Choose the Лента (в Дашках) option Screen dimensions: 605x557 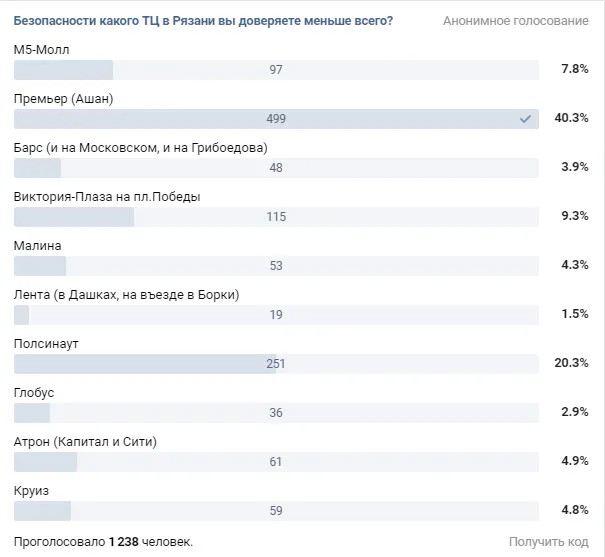tap(276, 315)
